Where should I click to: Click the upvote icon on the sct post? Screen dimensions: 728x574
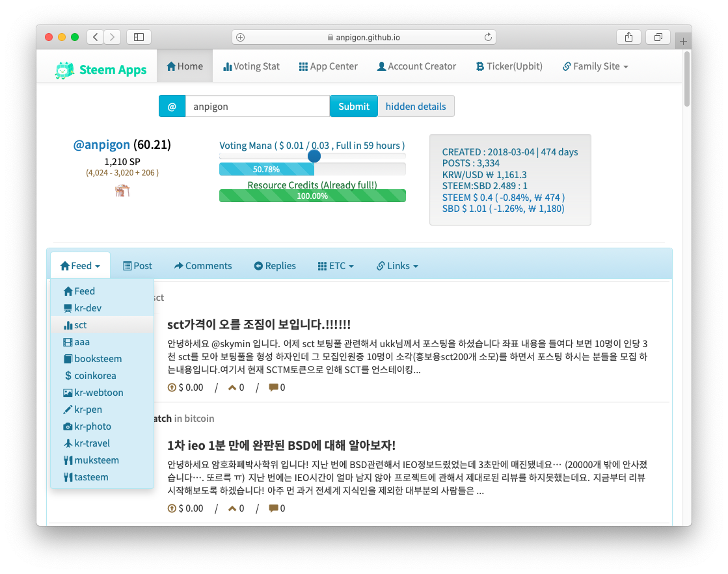click(x=172, y=387)
